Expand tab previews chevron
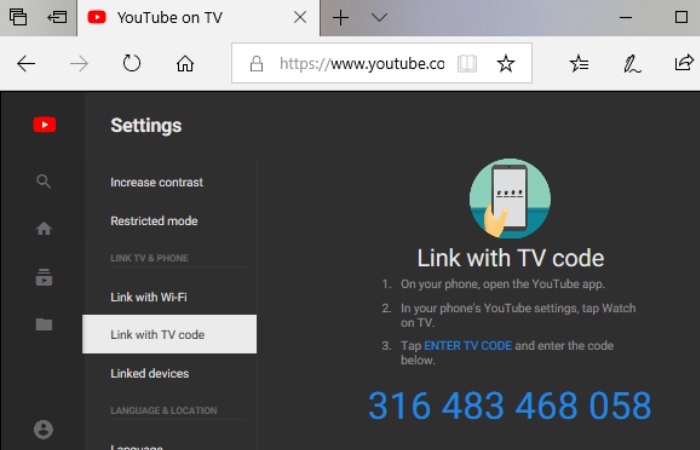 click(379, 18)
